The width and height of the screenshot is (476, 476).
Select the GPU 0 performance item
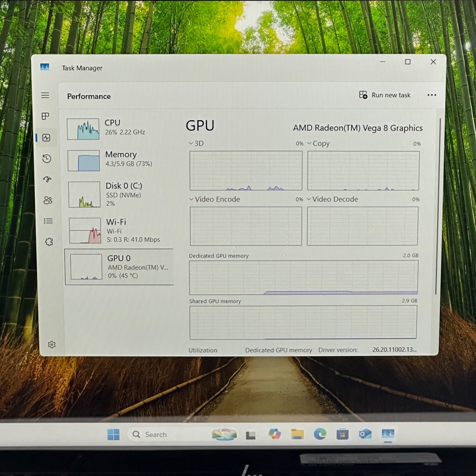coord(119,267)
